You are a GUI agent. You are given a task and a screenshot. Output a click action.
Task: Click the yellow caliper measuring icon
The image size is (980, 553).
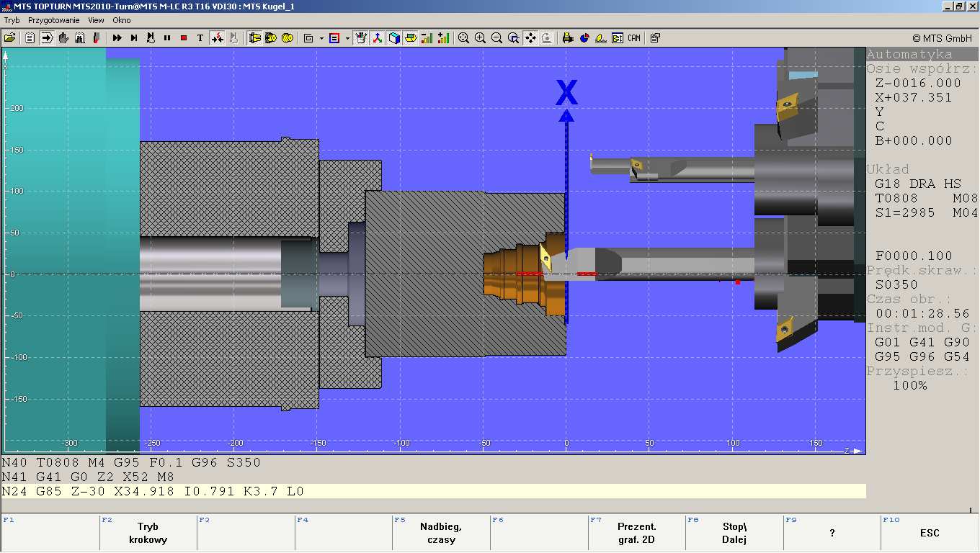568,37
